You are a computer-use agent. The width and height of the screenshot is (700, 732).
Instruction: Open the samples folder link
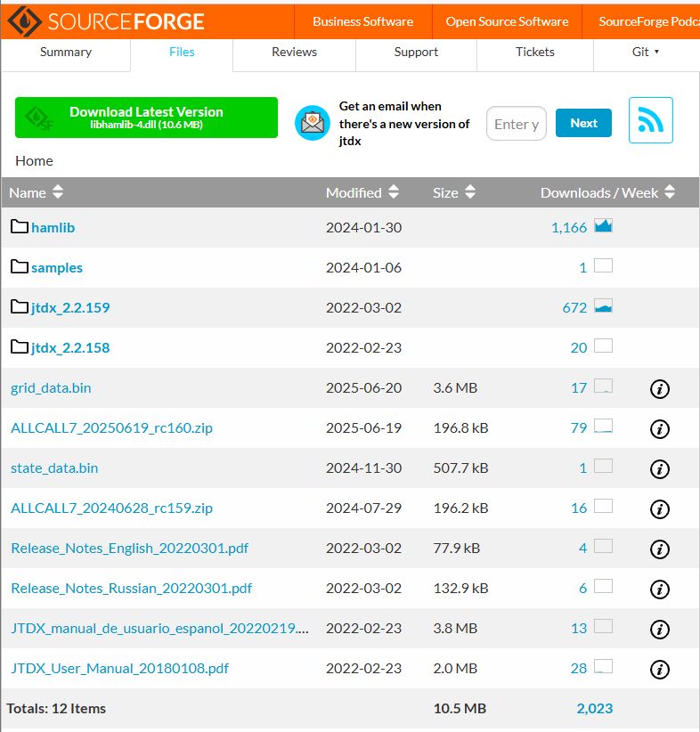coord(56,267)
